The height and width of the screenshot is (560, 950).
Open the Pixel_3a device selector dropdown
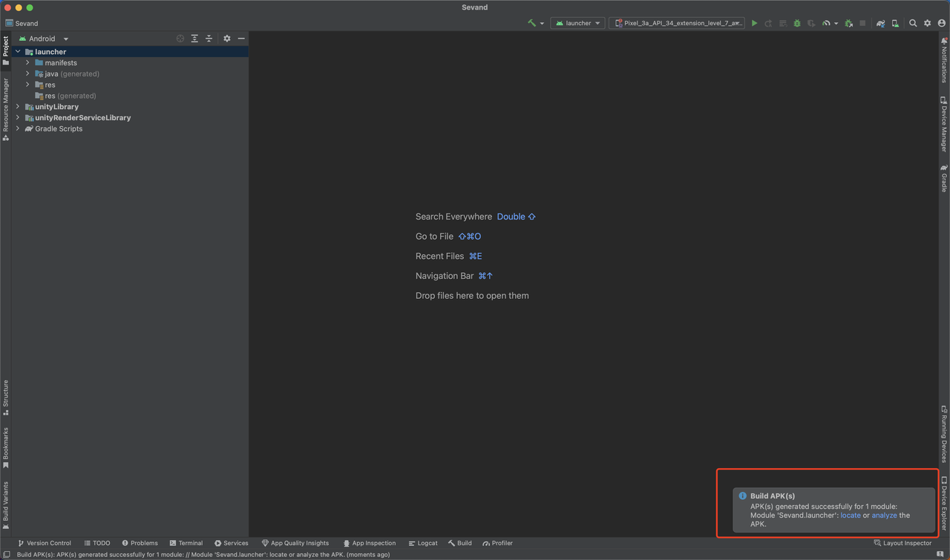tap(678, 23)
